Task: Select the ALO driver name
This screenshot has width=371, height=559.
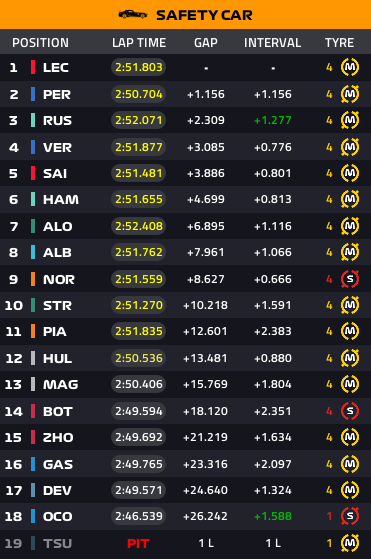Action: pyautogui.click(x=57, y=226)
